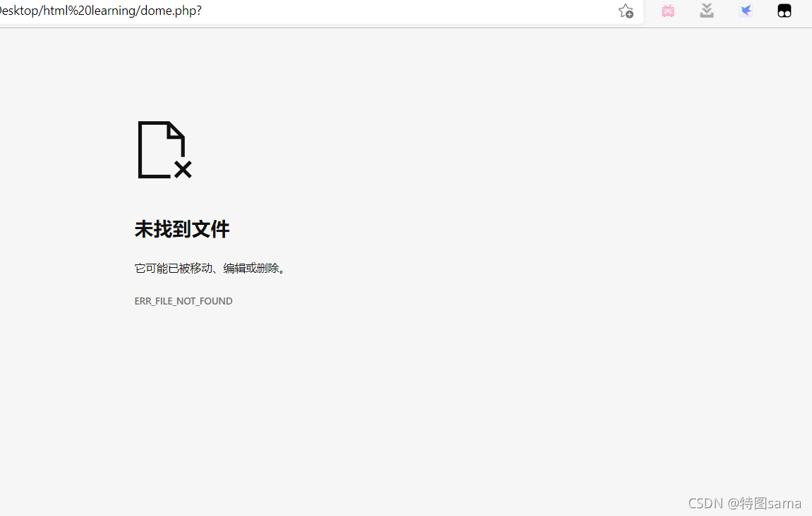Click the '文件' characters in the heading
Viewport: 812px width, 516px height.
point(211,229)
